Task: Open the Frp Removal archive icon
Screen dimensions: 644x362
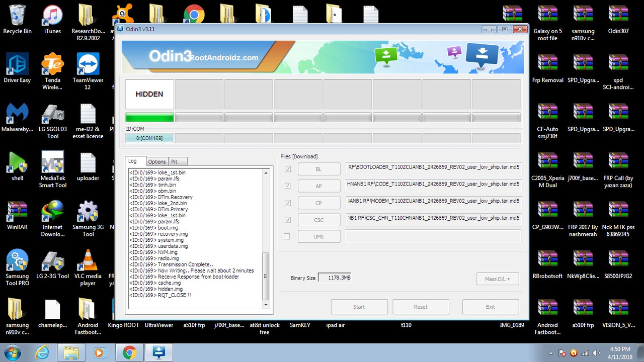Action: point(547,68)
